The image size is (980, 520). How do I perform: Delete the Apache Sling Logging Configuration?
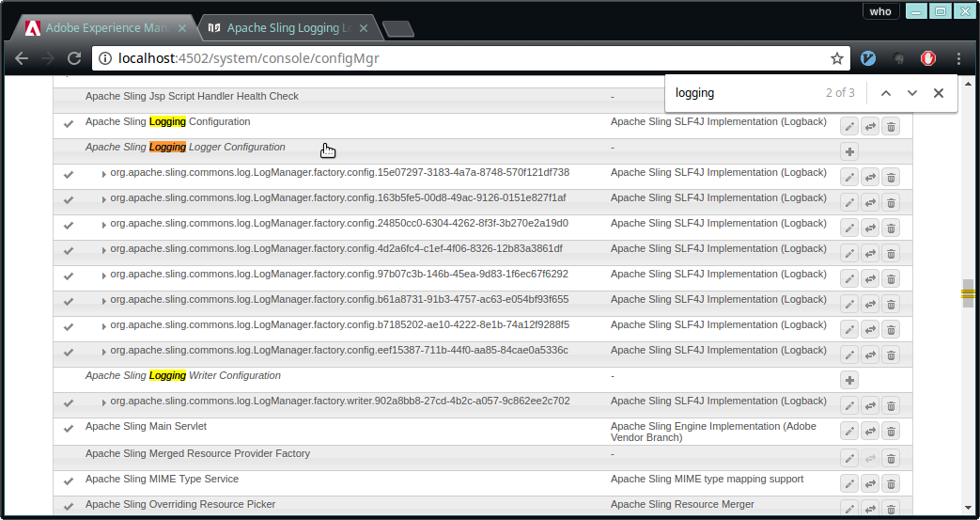892,126
